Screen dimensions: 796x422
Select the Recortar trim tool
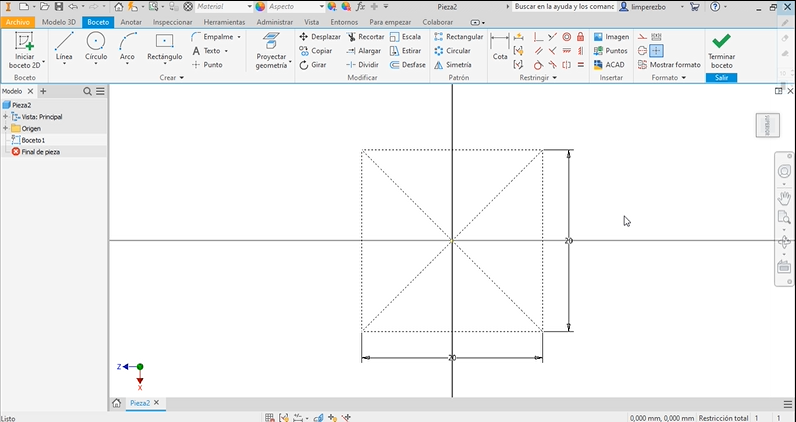pos(366,37)
